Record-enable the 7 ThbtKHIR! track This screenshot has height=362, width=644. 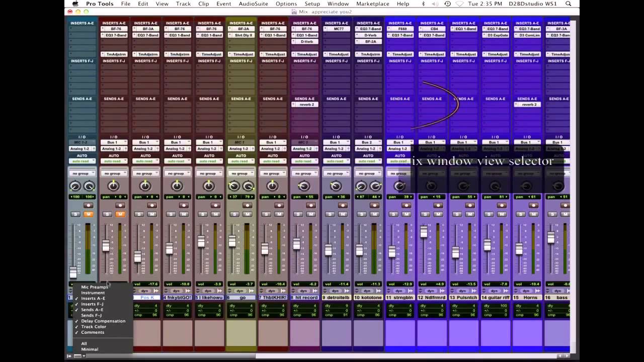279,205
